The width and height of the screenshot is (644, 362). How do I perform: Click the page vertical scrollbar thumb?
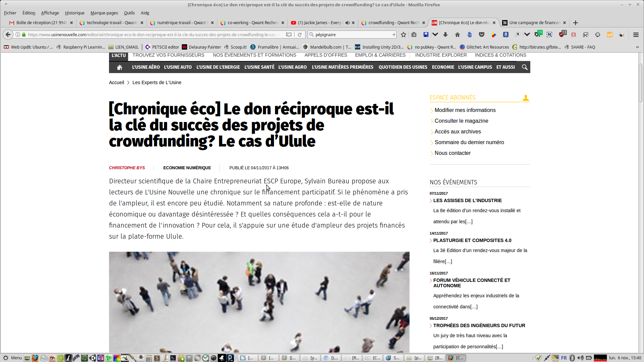(641, 82)
